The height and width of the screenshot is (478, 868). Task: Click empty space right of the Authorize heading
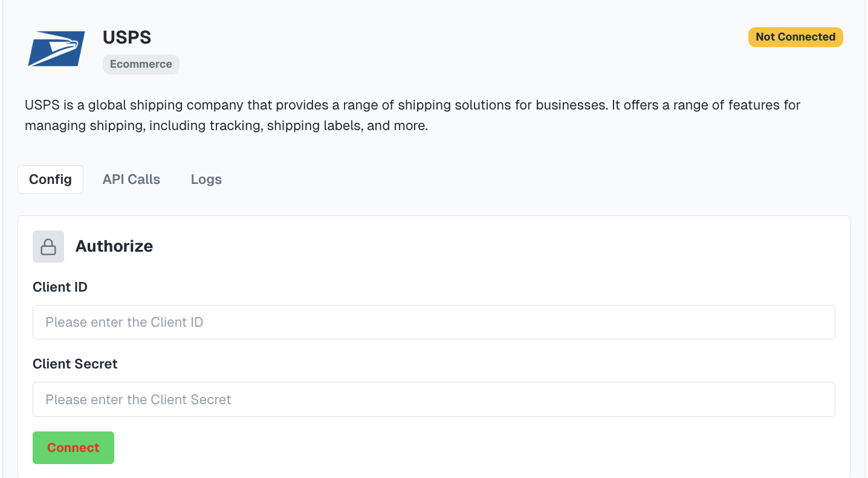(x=484, y=246)
